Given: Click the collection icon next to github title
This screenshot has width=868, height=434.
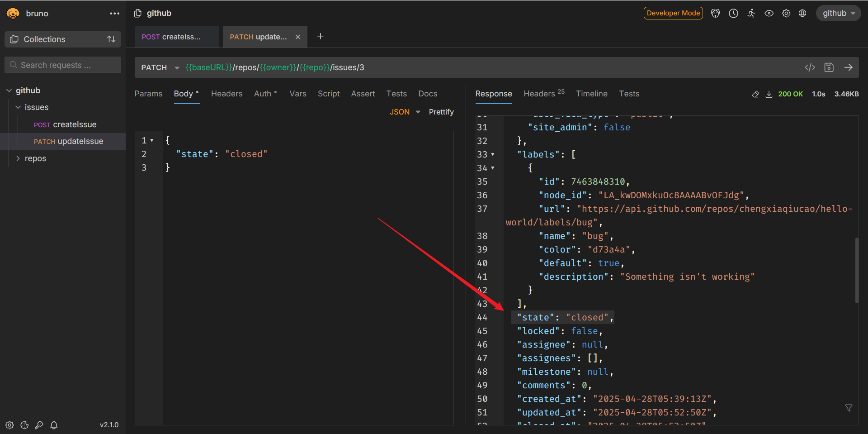Looking at the screenshot, I should [x=138, y=13].
